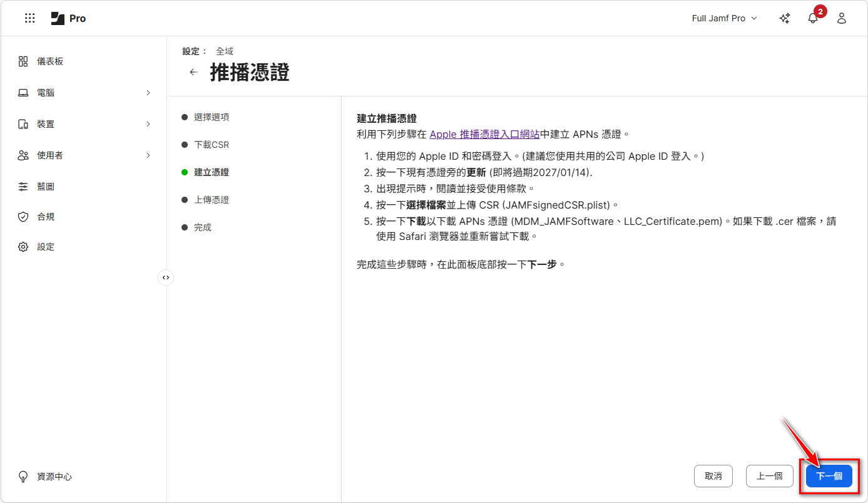Click the Jamf Pro logo
Image resolution: width=868 pixels, height=503 pixels.
pyautogui.click(x=68, y=18)
